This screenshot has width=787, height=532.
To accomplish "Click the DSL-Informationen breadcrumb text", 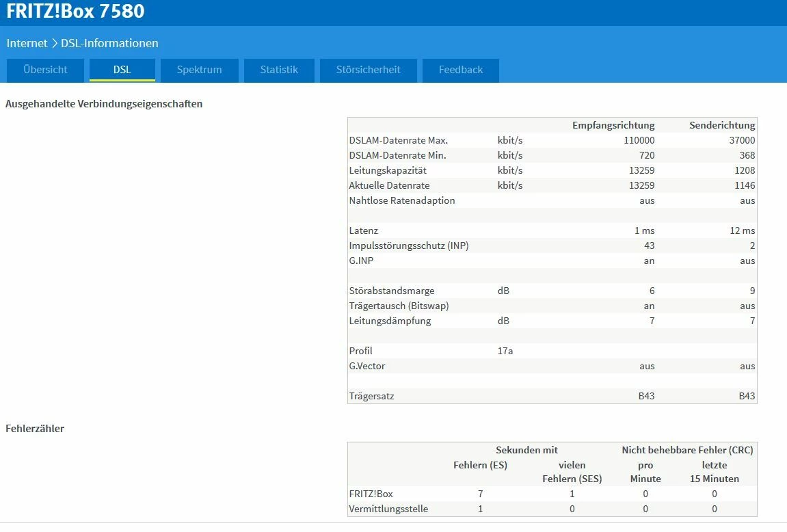I will 109,43.
